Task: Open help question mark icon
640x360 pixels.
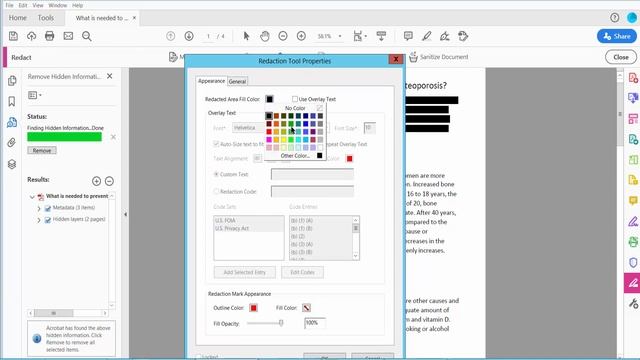Action: coord(615,18)
